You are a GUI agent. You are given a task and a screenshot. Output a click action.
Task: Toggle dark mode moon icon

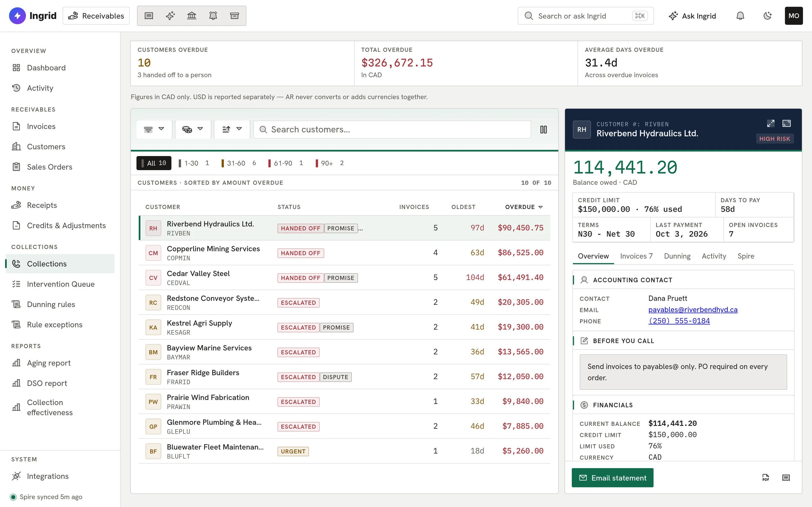[x=767, y=16]
